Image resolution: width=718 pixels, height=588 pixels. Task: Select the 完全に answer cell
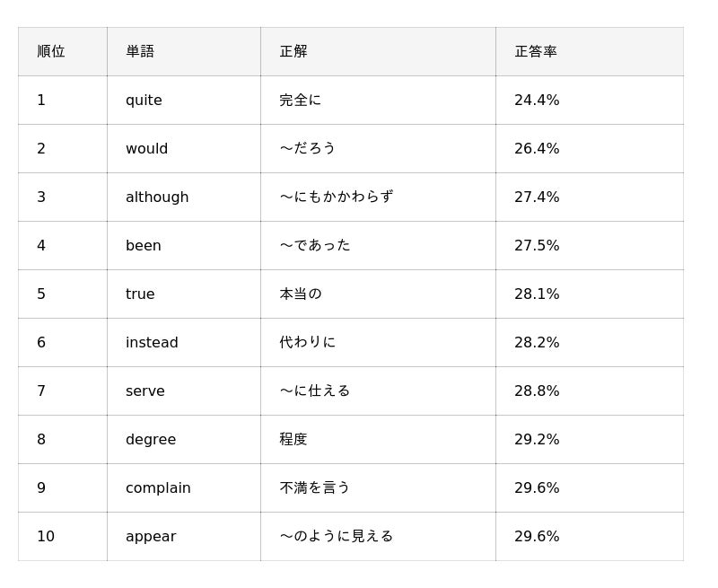pyautogui.click(x=378, y=100)
